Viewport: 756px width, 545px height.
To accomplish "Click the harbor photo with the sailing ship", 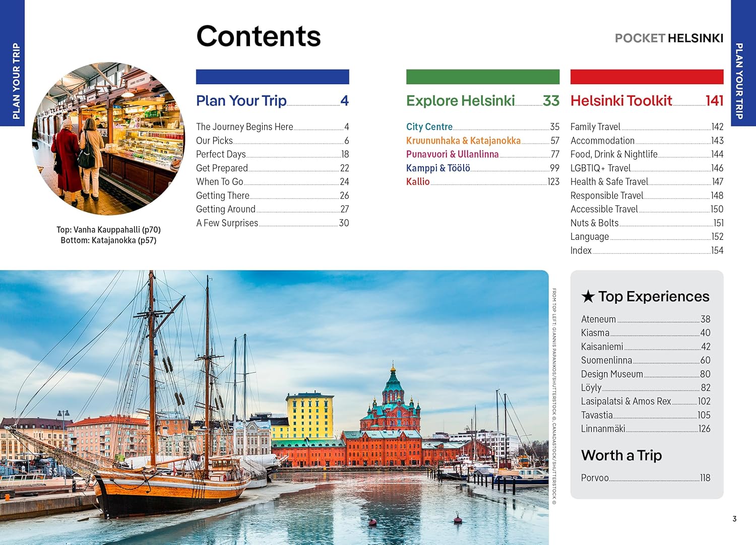I will click(274, 407).
